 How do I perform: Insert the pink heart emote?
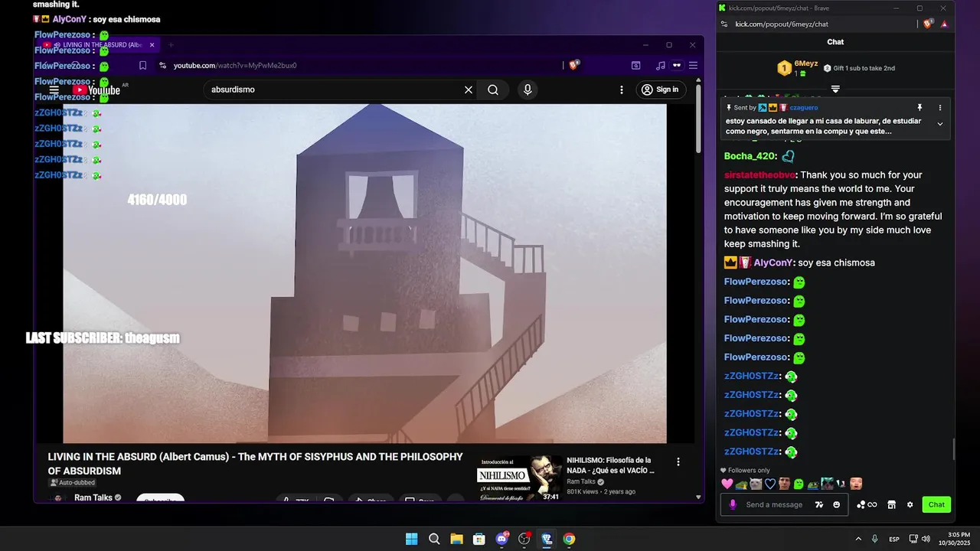point(727,484)
